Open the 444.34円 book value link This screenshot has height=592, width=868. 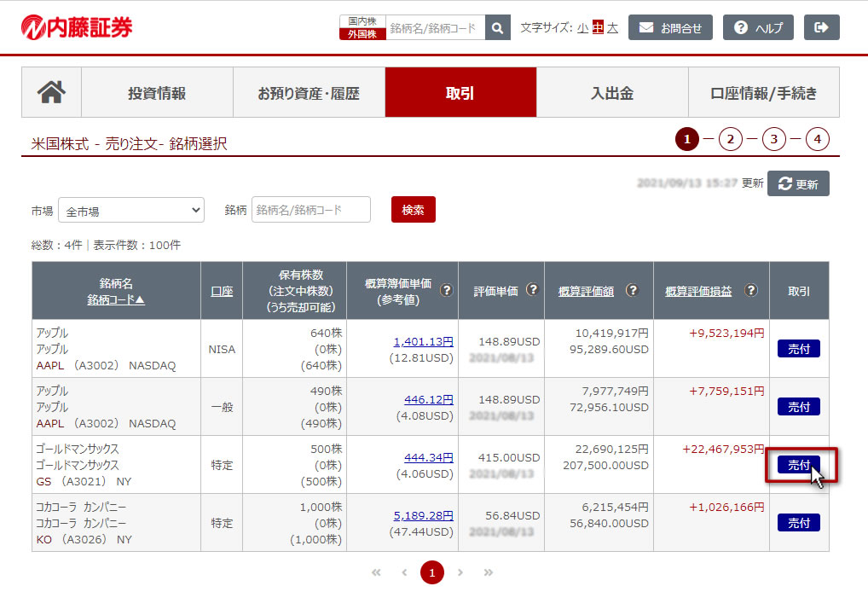point(429,457)
